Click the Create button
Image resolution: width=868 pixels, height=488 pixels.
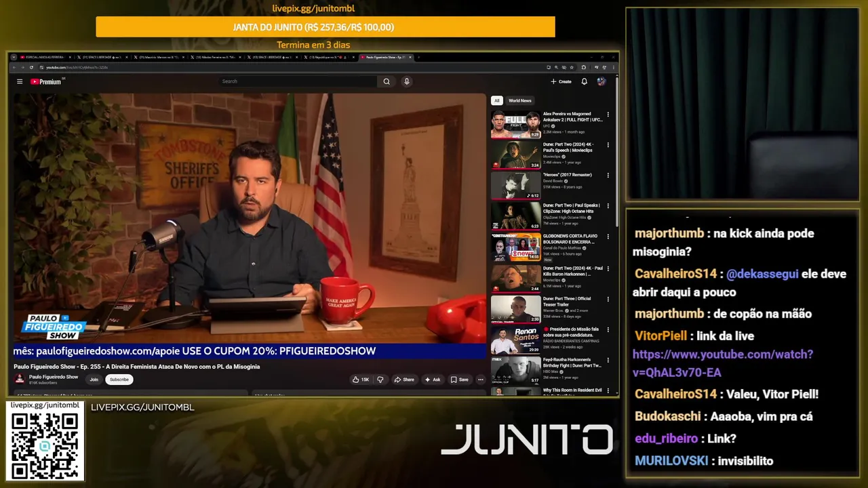click(x=561, y=81)
